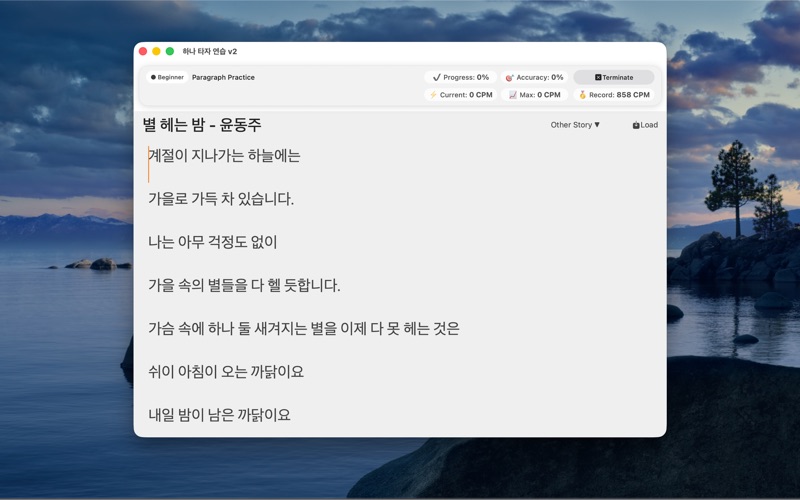The height and width of the screenshot is (500, 800).
Task: Click the line 쉬이 아침이 오는 까닭이오
Action: [226, 371]
